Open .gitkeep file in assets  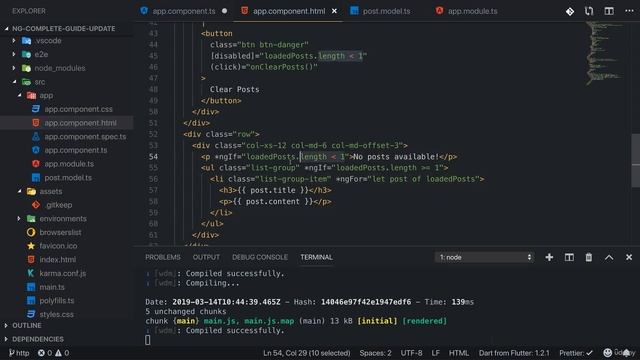[59, 205]
